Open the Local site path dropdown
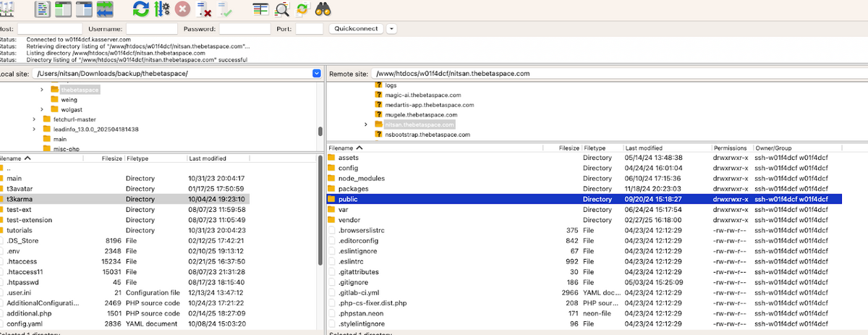This screenshot has width=868, height=335. [x=316, y=74]
